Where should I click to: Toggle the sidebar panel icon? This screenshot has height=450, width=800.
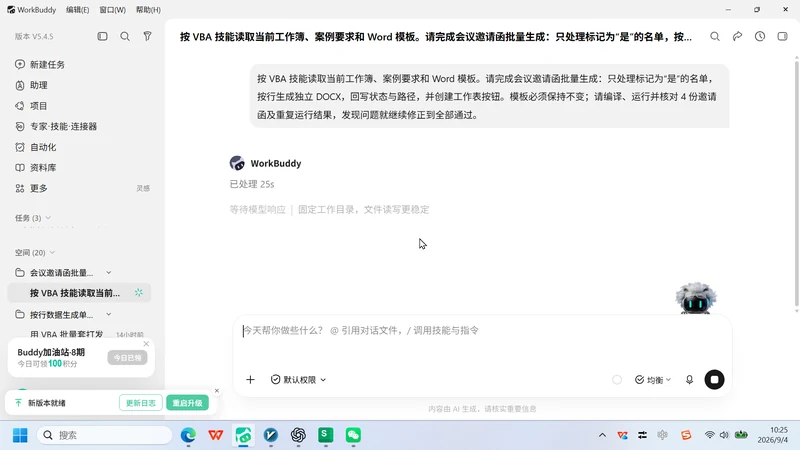click(x=103, y=36)
